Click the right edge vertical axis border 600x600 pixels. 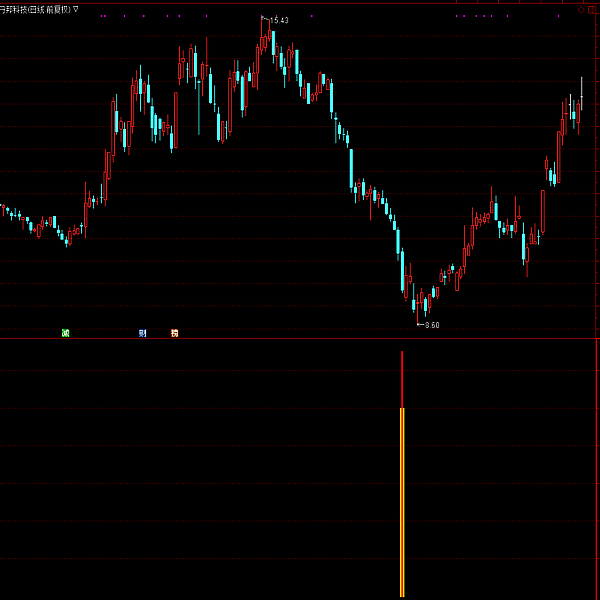[x=597, y=300]
